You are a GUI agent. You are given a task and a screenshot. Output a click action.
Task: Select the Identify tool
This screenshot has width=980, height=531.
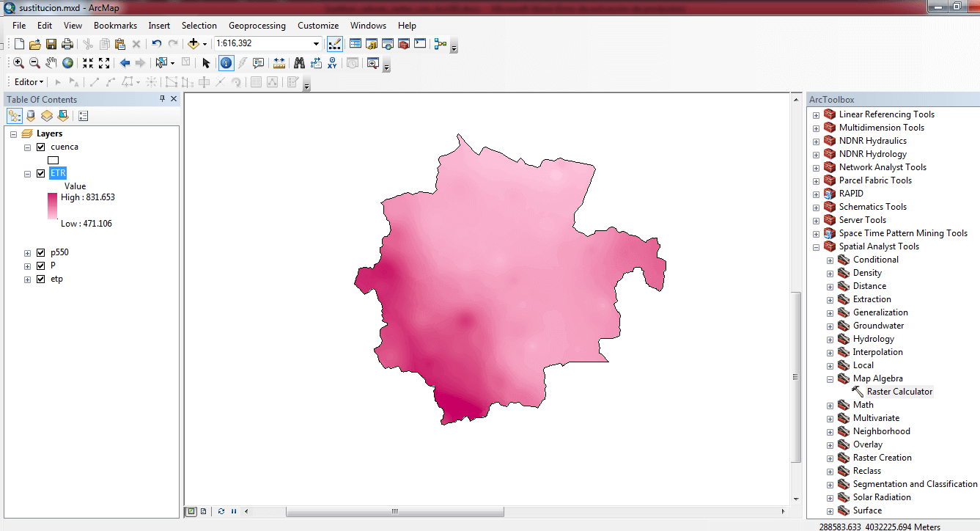pyautogui.click(x=226, y=63)
